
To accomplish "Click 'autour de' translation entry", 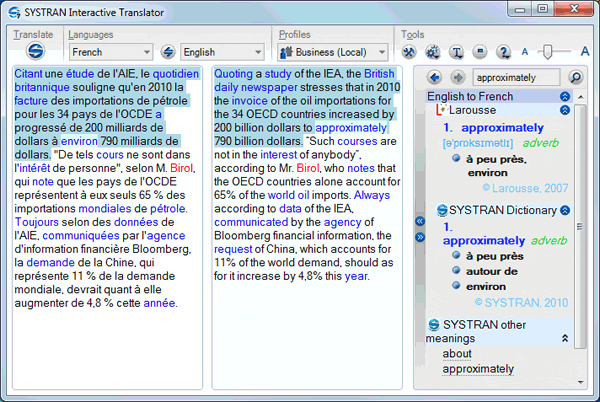I will (492, 272).
